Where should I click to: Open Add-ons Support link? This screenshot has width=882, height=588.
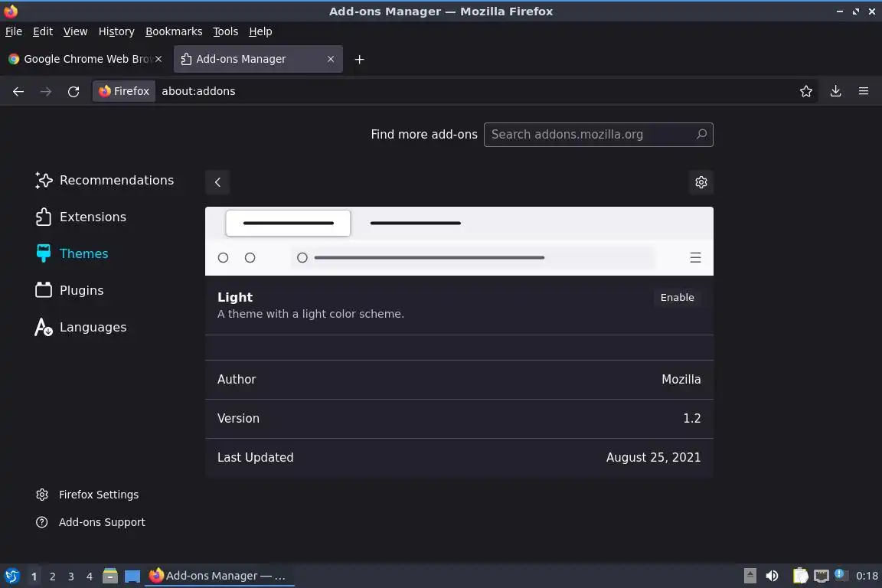[x=90, y=522]
